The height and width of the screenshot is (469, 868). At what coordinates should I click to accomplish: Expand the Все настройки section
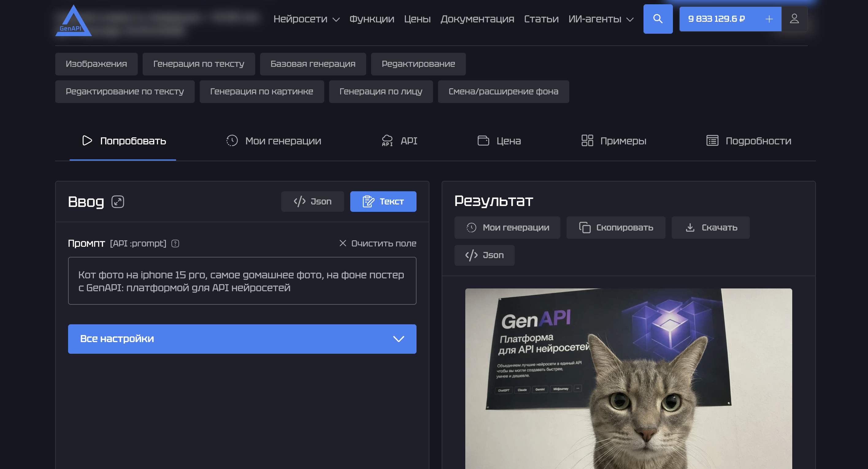pyautogui.click(x=242, y=339)
